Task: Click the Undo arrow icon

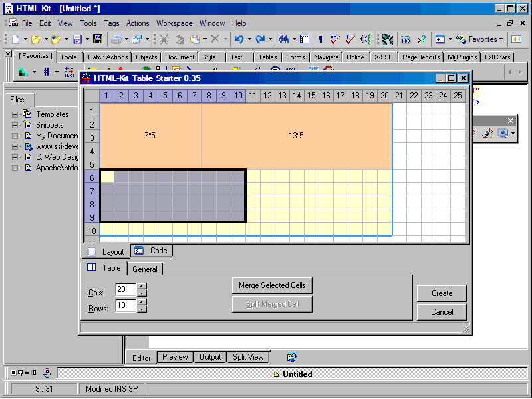Action: pos(239,39)
